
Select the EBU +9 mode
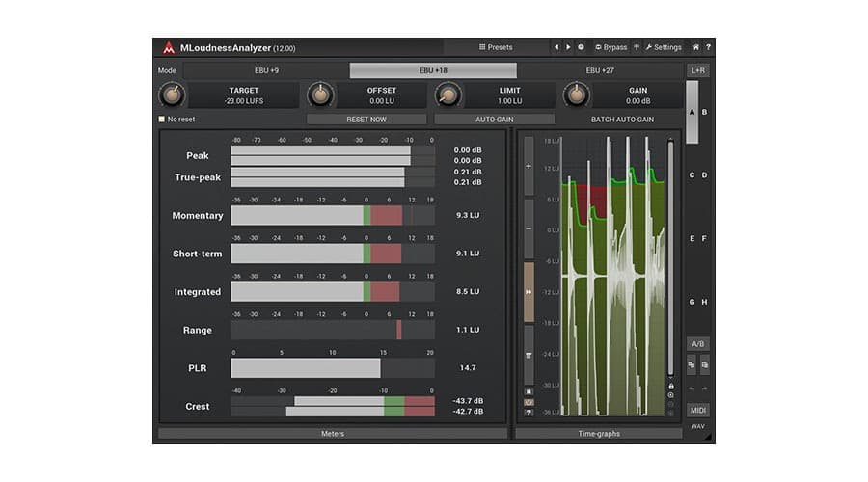tap(266, 70)
